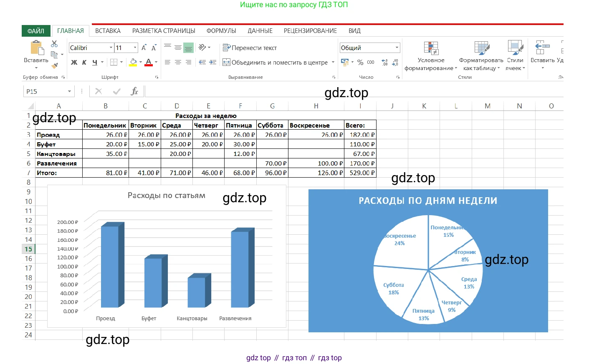The image size is (589, 364).
Task: Open the Стили ячеек dropdown
Action: pos(515,56)
